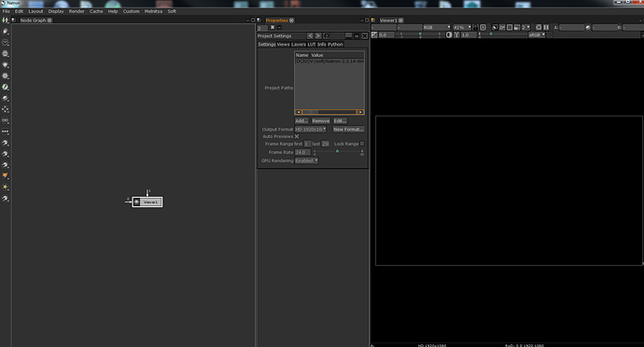Click the viewer refresh render icon
The height and width of the screenshot is (347, 644).
[x=539, y=27]
